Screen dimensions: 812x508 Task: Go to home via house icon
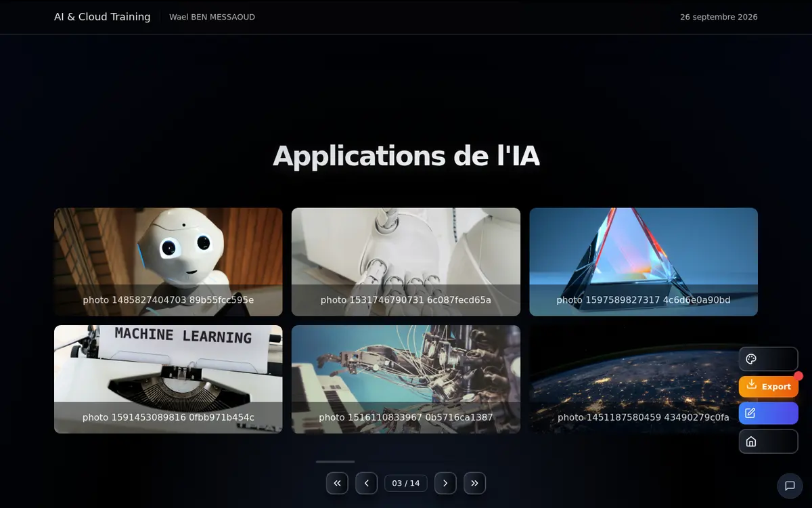click(768, 442)
